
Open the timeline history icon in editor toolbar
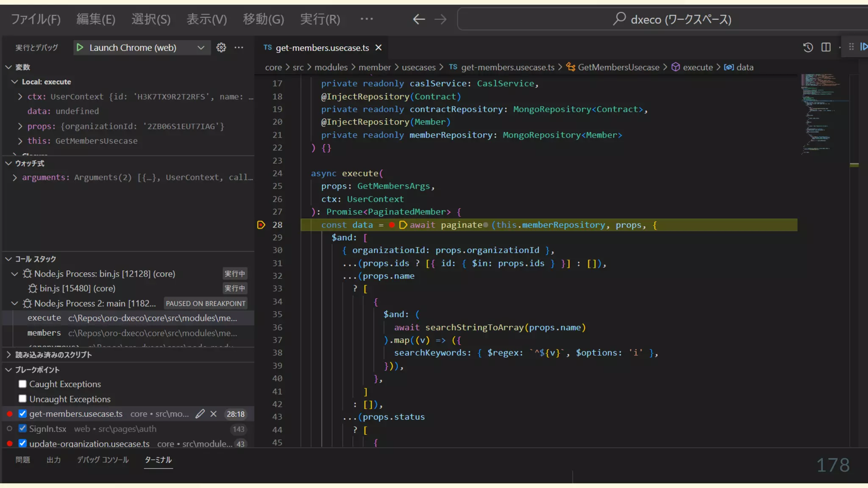point(808,47)
